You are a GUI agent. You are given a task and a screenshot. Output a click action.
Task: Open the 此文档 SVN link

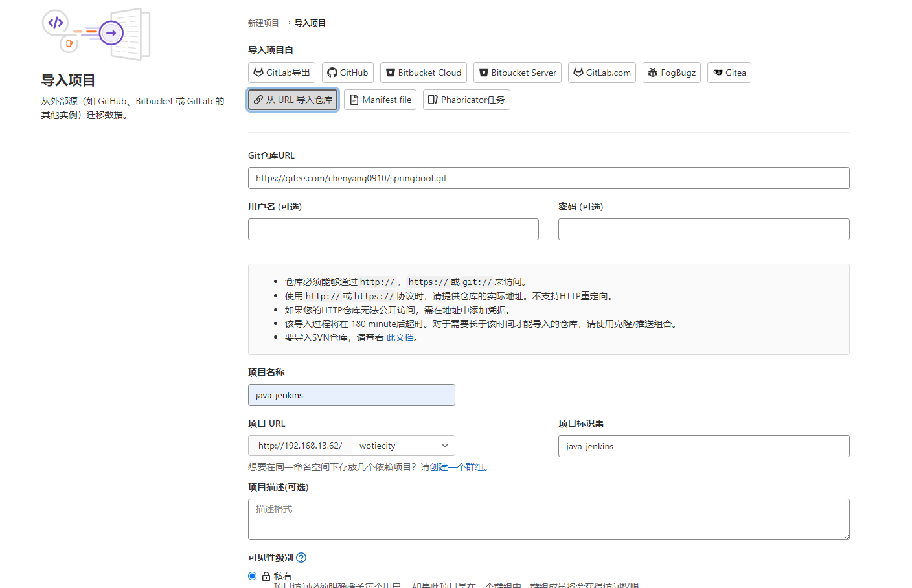[x=400, y=337]
